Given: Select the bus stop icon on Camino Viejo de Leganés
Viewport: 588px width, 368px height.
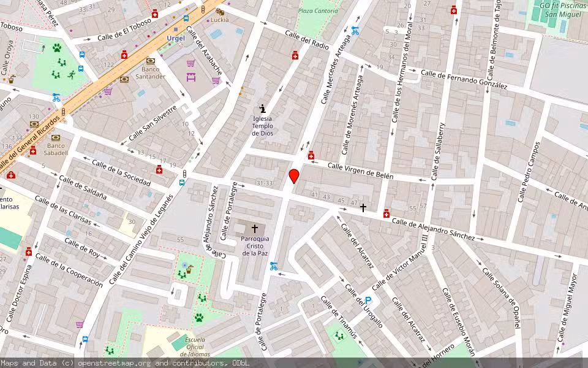Looking at the screenshot, I should [x=182, y=183].
